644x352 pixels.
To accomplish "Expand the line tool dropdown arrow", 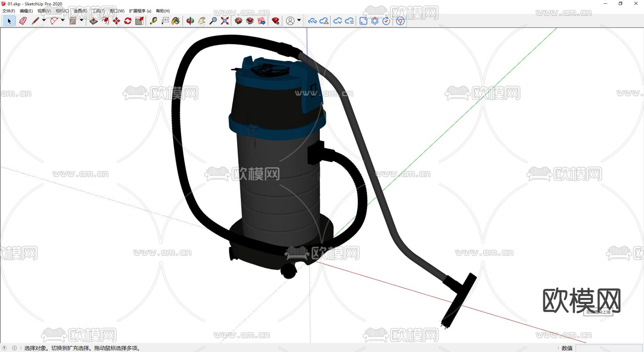I will pos(44,20).
